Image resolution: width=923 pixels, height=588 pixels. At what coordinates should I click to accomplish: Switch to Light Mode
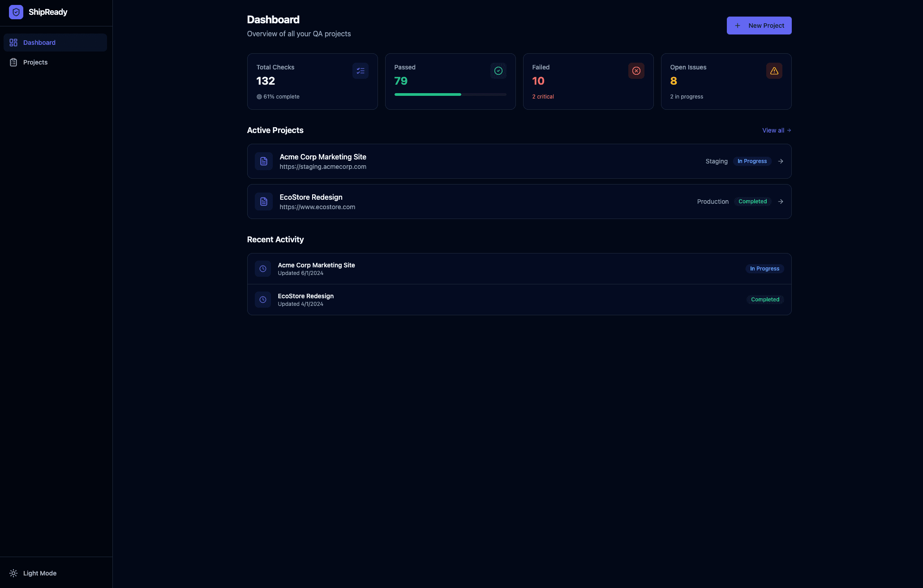[56, 573]
